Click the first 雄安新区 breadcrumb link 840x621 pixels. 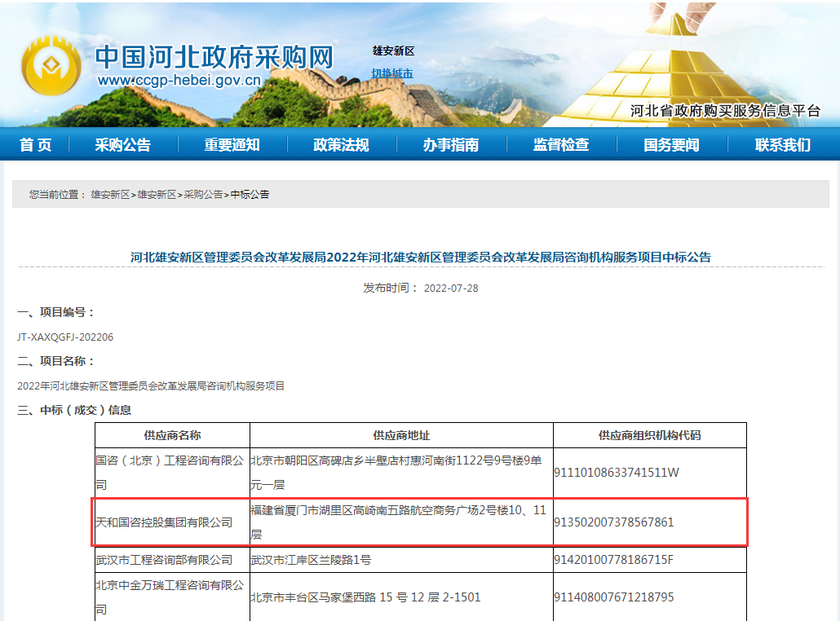110,194
